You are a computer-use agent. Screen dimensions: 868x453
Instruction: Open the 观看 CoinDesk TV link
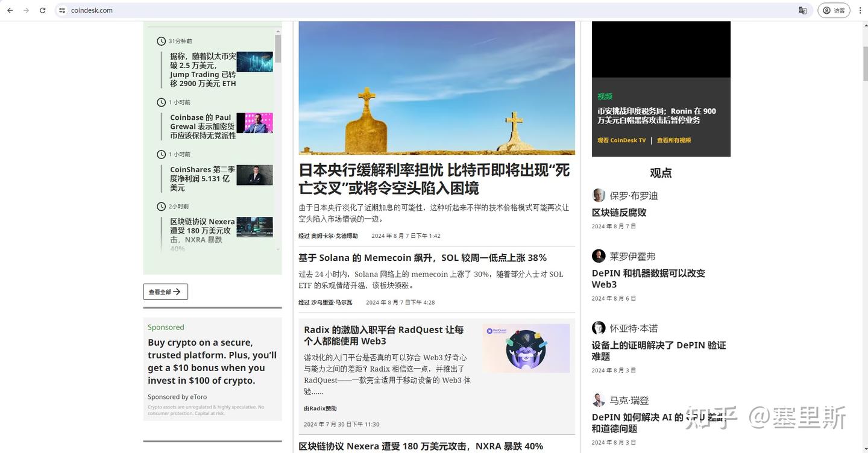621,140
